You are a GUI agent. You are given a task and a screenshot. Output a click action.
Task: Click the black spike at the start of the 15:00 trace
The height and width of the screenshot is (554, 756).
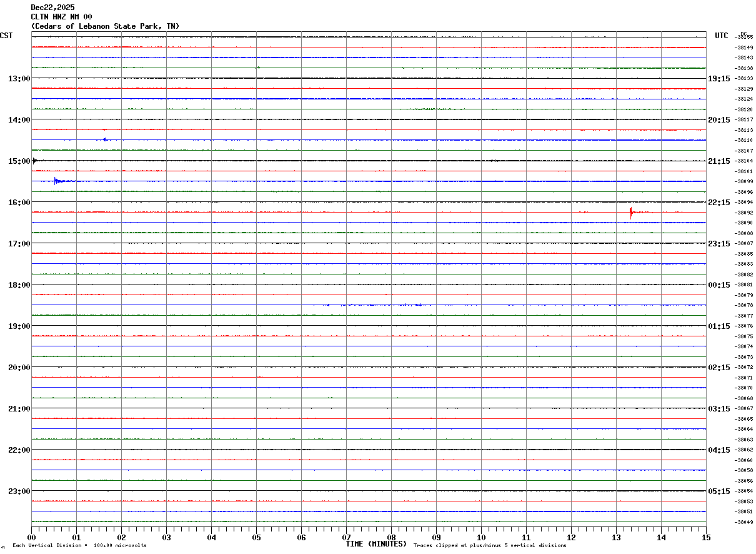tap(34, 161)
